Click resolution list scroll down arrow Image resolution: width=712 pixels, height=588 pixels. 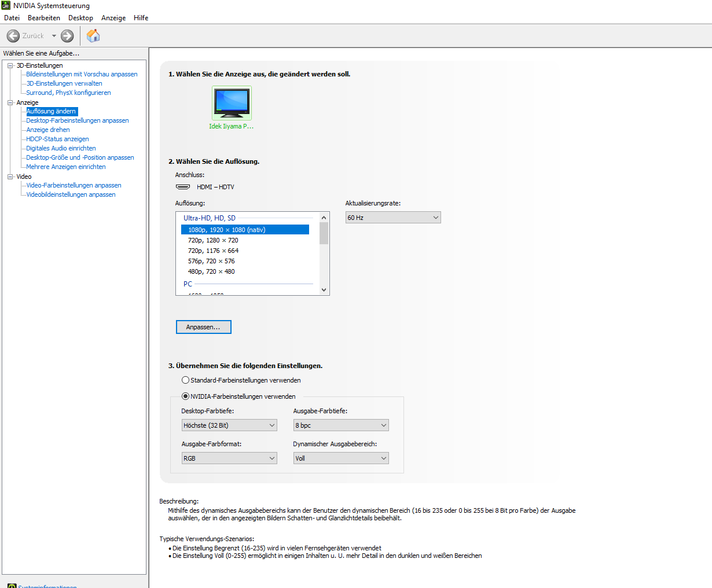pos(324,290)
